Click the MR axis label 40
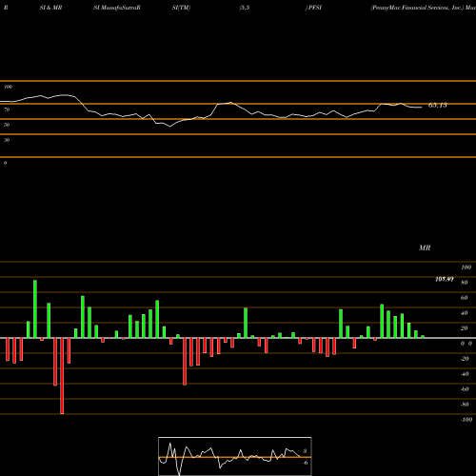The width and height of the screenshot is (476, 476). tap(465, 313)
